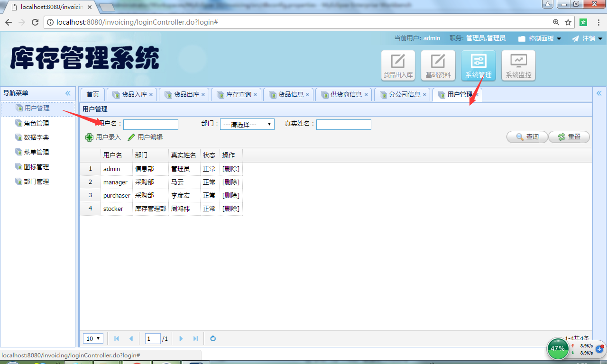Open the page size dropdown showing 10

[x=93, y=338]
